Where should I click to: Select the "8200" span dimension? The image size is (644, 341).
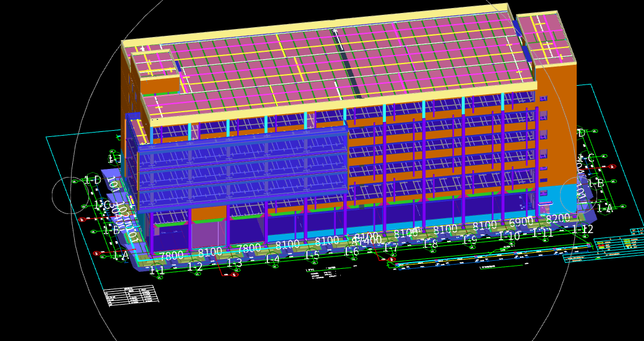click(x=558, y=218)
